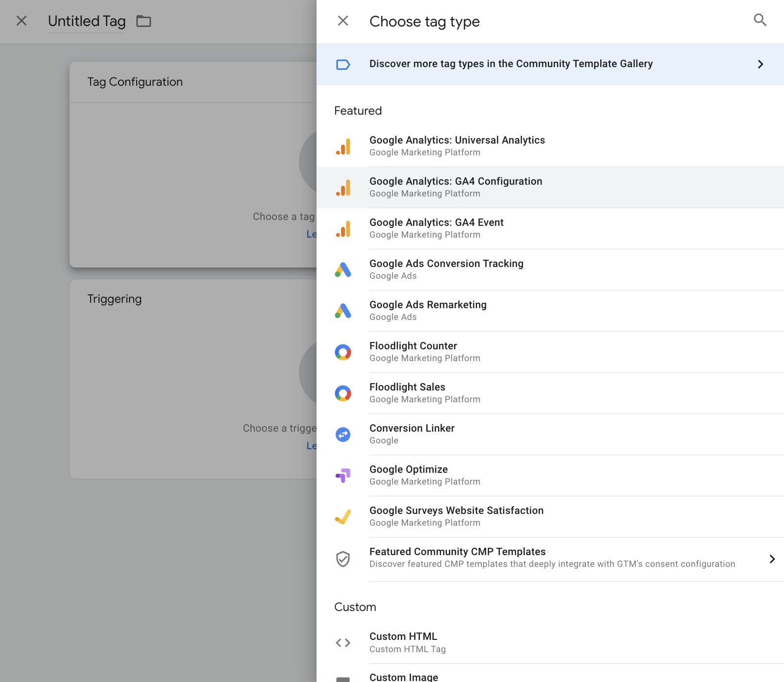Open the Community Template Gallery banner
Image resolution: width=784 pixels, height=682 pixels.
(x=511, y=64)
